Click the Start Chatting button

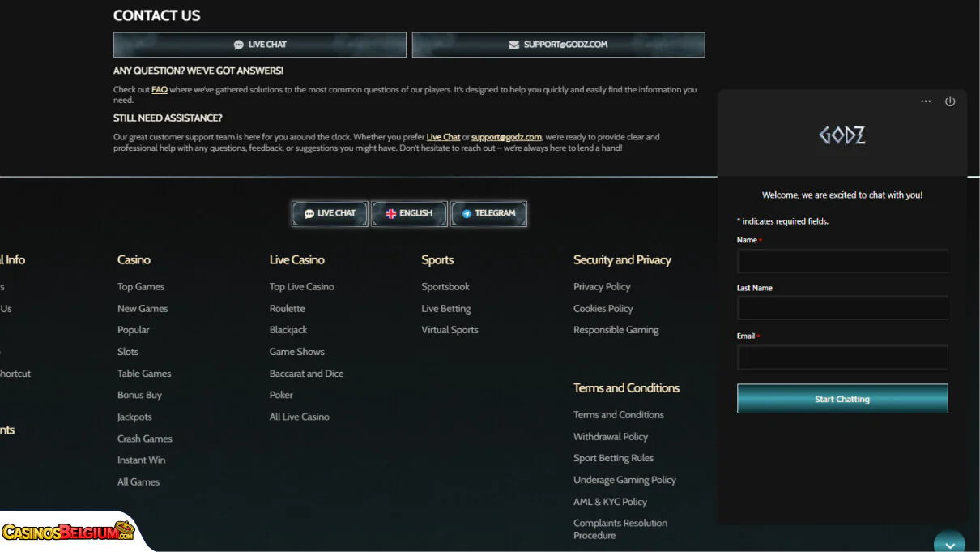tap(842, 399)
